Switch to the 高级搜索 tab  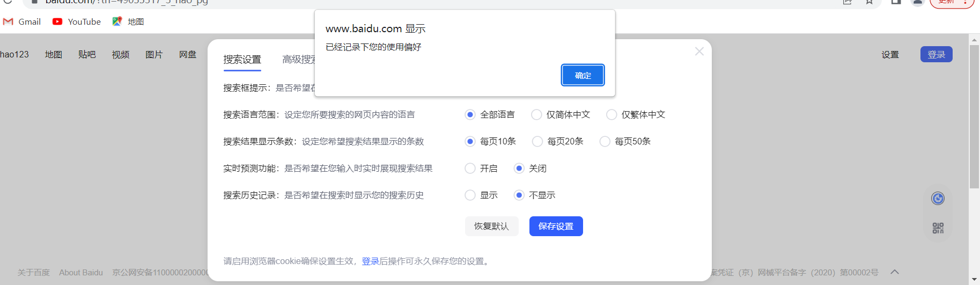coord(298,60)
